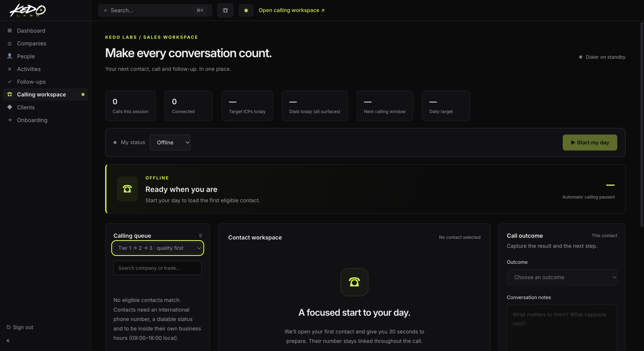Click the Target ICPs today card
The image size is (644, 351).
click(247, 106)
